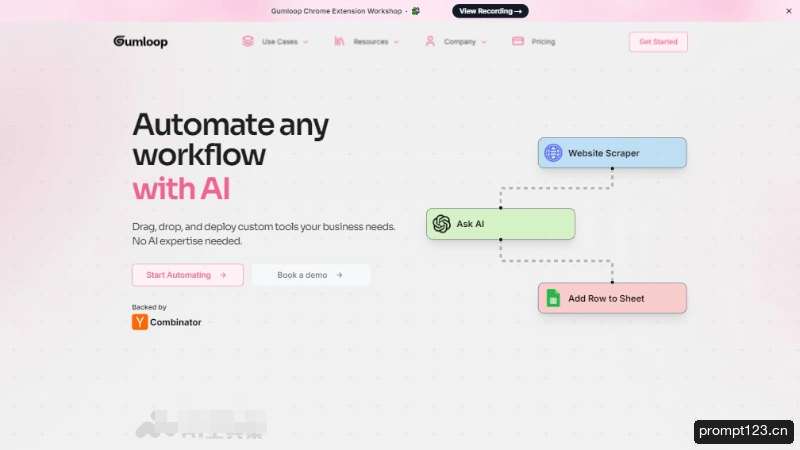Click the Book a demo button
The width and height of the screenshot is (800, 450).
pos(311,275)
